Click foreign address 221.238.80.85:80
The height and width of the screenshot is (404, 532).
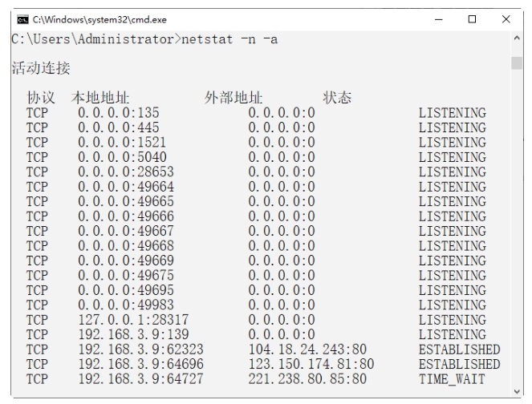(308, 379)
